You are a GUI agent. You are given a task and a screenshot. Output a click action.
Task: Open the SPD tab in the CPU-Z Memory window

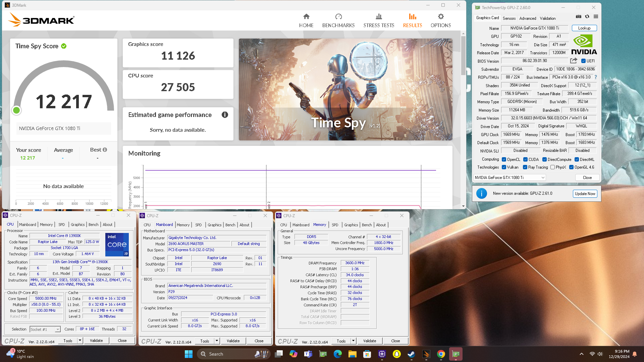pos(335,225)
